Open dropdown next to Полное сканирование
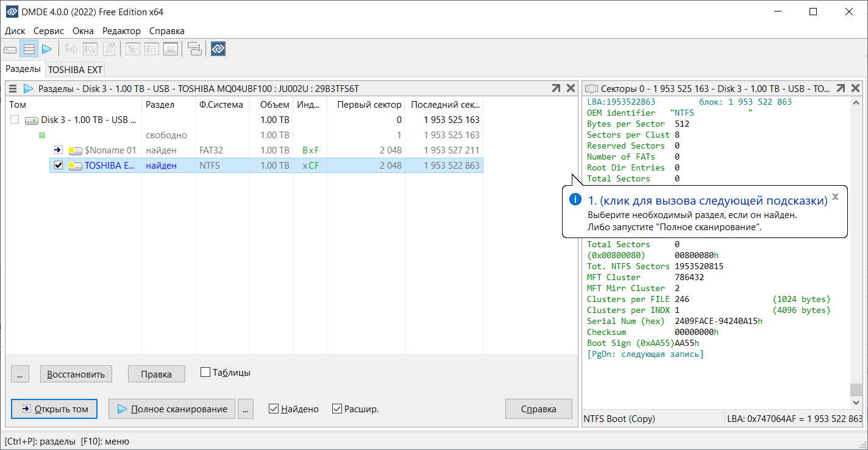 [245, 409]
